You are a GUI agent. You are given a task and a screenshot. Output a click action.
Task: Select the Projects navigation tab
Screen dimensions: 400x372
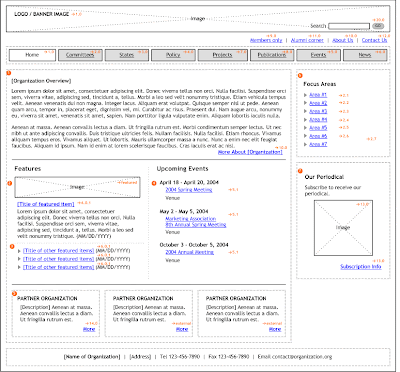coord(222,55)
